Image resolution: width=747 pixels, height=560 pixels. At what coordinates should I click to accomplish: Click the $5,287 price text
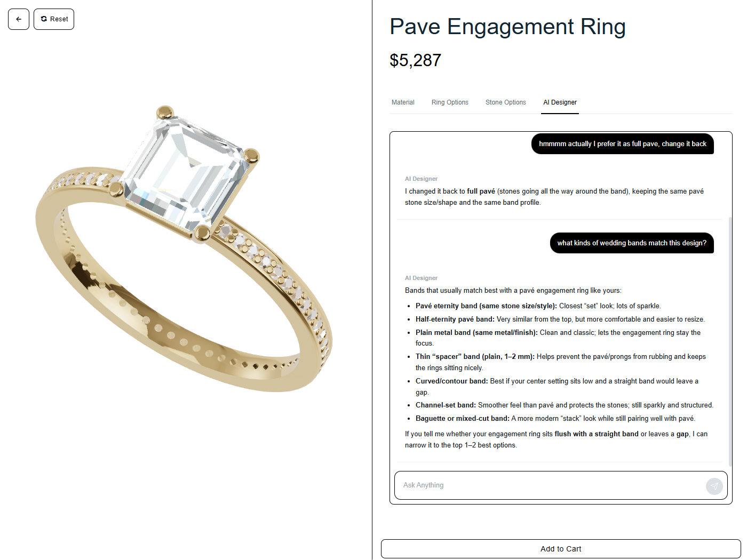pyautogui.click(x=415, y=60)
